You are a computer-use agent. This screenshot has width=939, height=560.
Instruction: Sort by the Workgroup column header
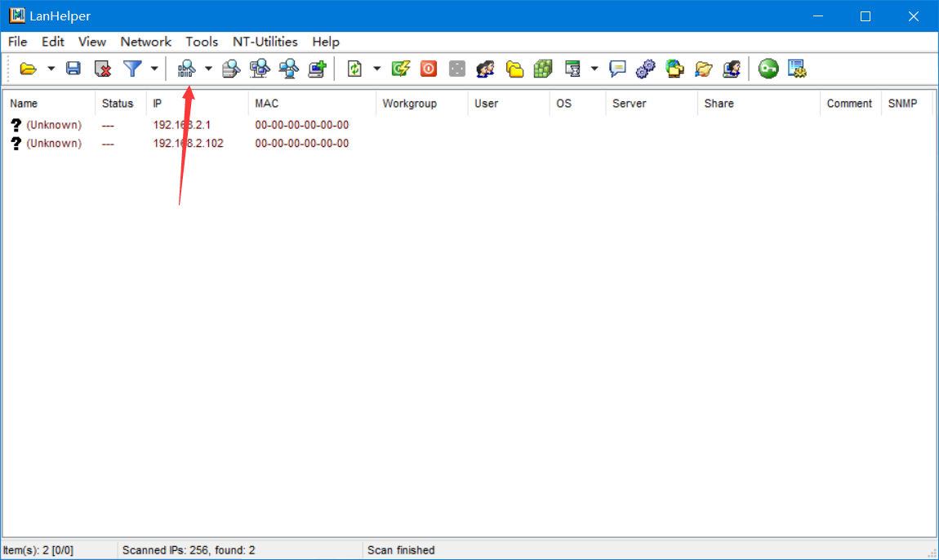click(421, 104)
